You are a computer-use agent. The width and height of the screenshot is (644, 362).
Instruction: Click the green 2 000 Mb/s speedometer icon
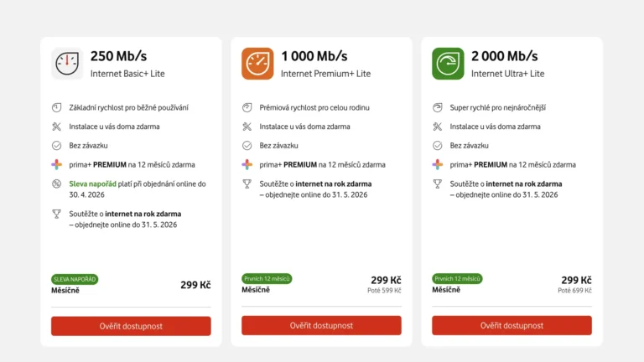(448, 64)
